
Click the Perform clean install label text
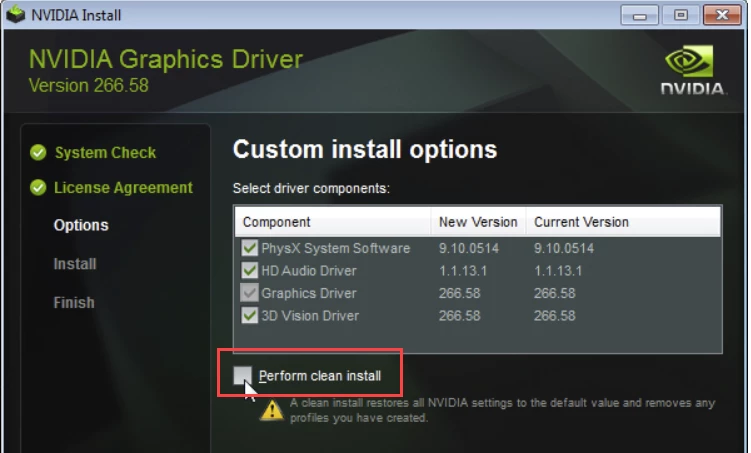coord(320,376)
